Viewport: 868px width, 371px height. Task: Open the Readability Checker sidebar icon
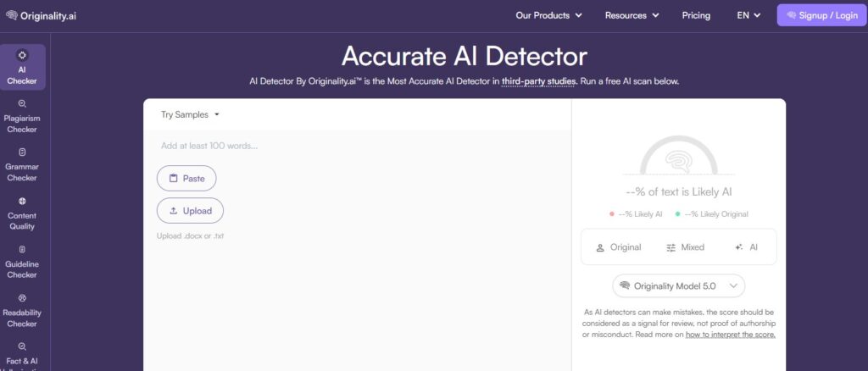(x=22, y=298)
